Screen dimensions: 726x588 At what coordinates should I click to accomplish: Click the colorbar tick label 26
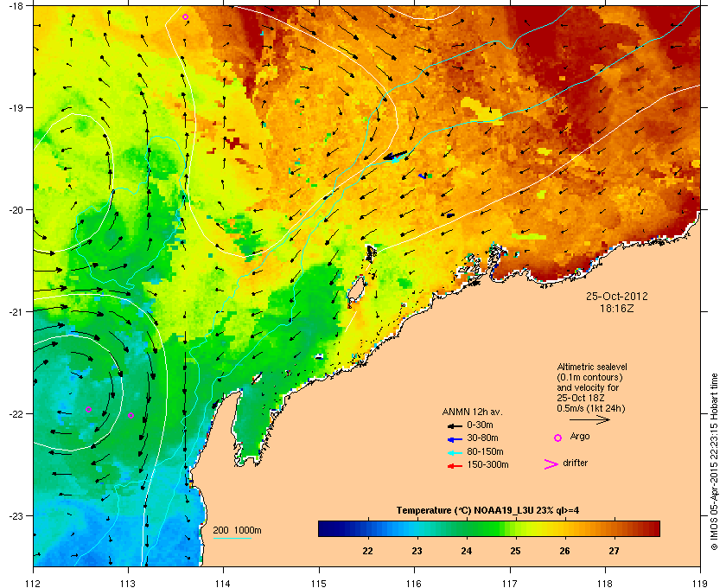(564, 551)
